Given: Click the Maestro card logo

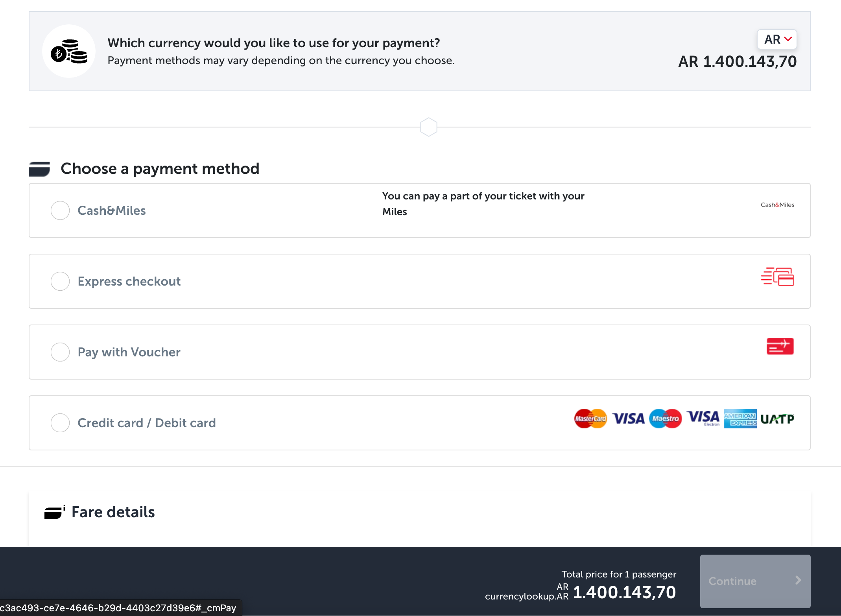Looking at the screenshot, I should (665, 419).
